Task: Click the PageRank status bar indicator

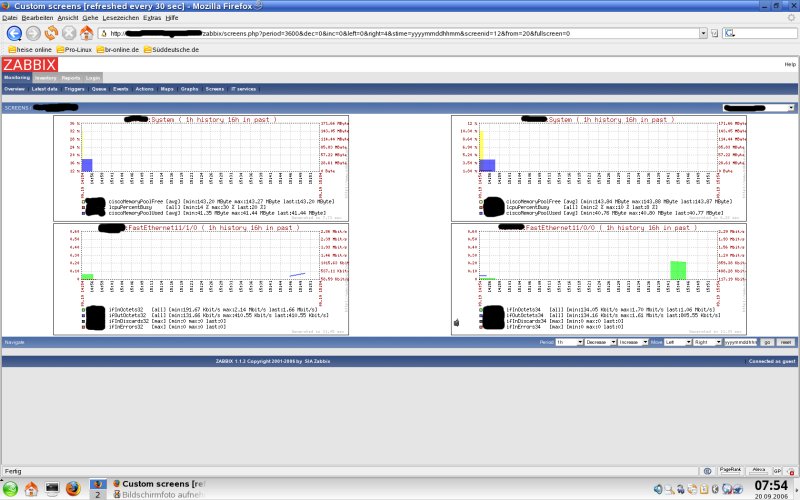Action: [730, 471]
